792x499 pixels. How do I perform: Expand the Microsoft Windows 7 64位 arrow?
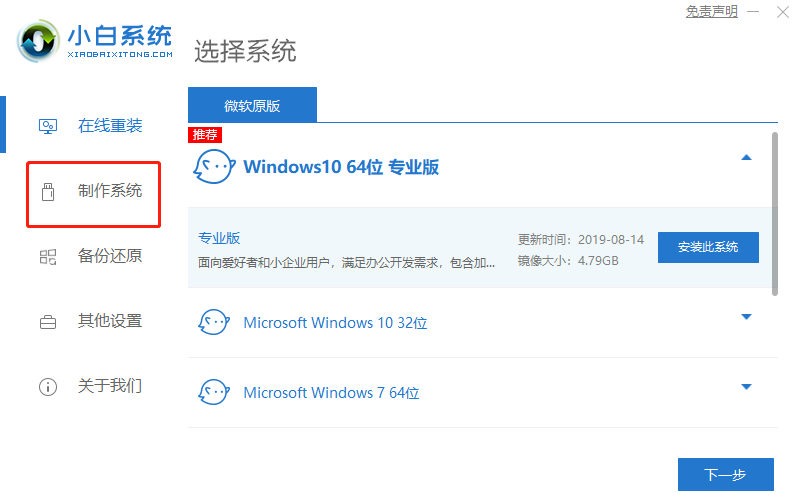click(746, 386)
